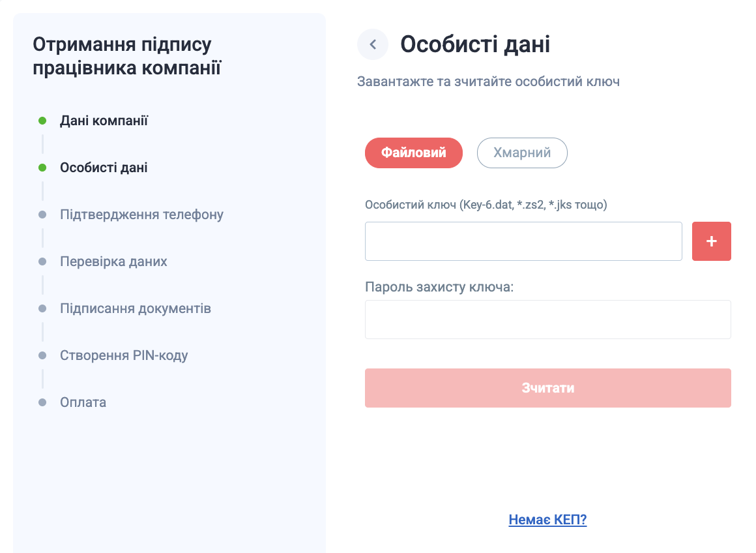Click green dot beside Особисті дані
The image size is (756, 553).
tap(42, 168)
